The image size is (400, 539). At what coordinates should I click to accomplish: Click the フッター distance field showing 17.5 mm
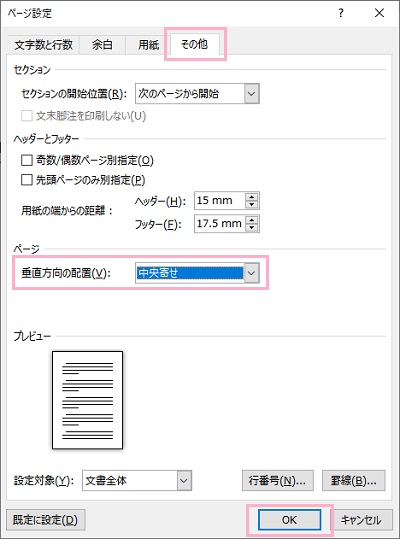point(220,224)
